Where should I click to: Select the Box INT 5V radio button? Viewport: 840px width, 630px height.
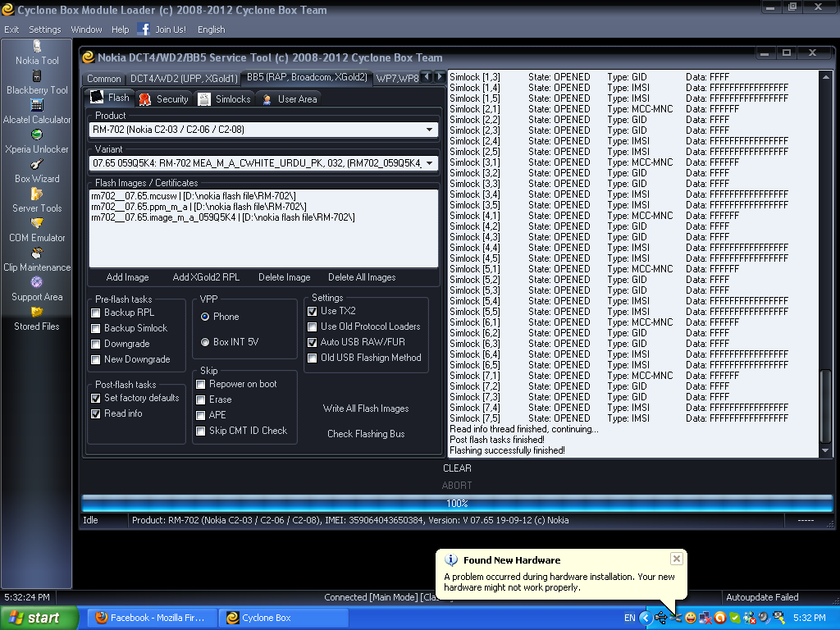click(x=204, y=342)
